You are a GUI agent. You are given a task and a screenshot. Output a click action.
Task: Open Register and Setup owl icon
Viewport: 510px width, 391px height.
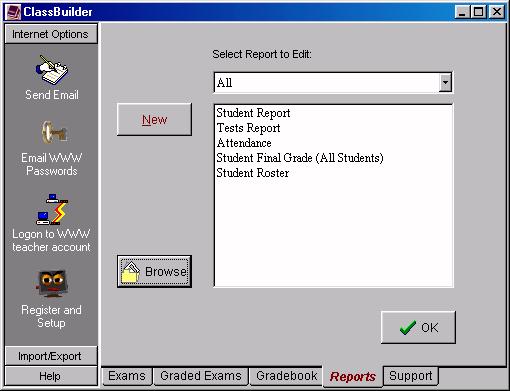51,283
